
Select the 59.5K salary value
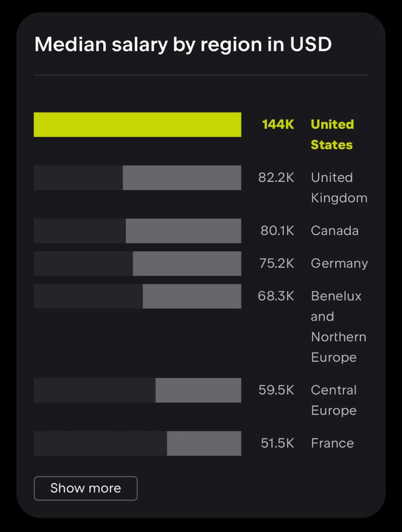[276, 390]
